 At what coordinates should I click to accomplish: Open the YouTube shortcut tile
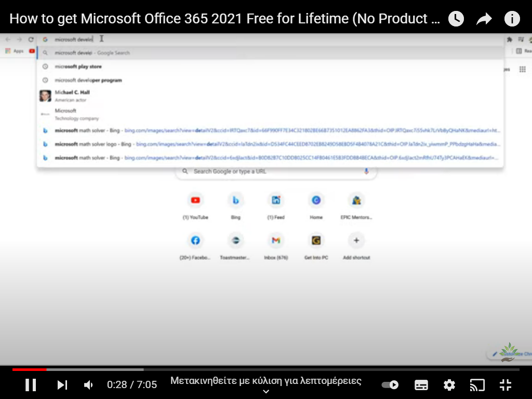pyautogui.click(x=195, y=205)
